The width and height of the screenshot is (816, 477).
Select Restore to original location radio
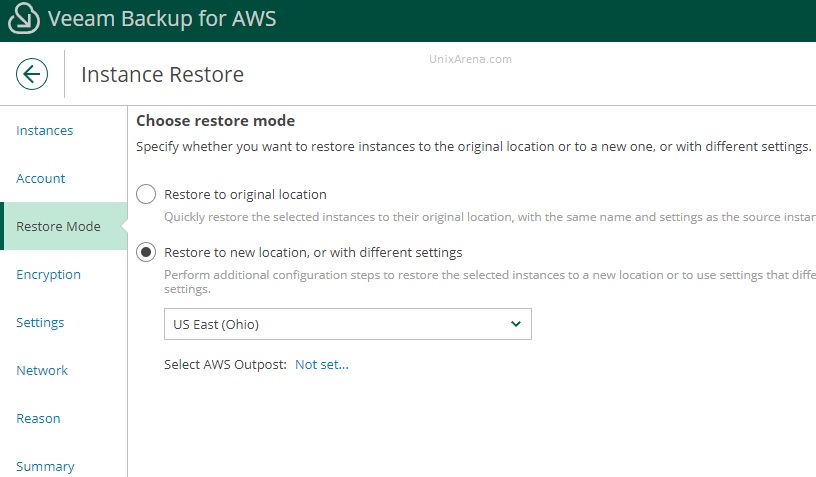[x=146, y=194]
